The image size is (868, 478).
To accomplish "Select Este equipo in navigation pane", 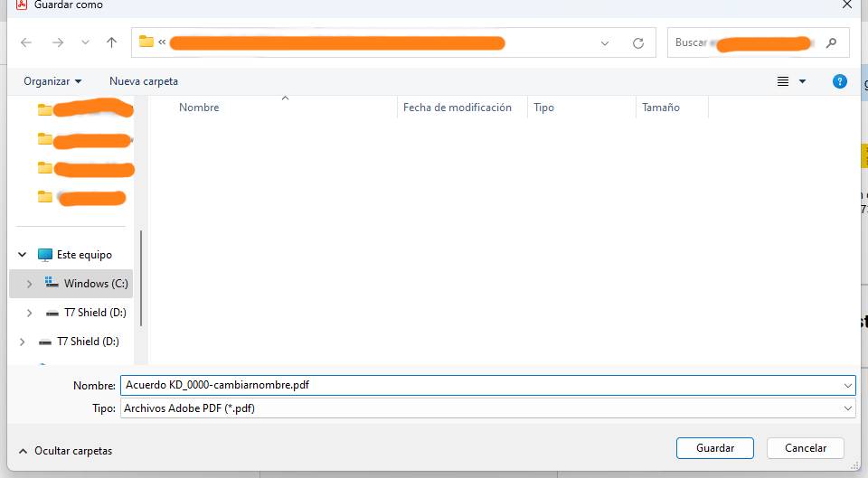I will tap(83, 255).
